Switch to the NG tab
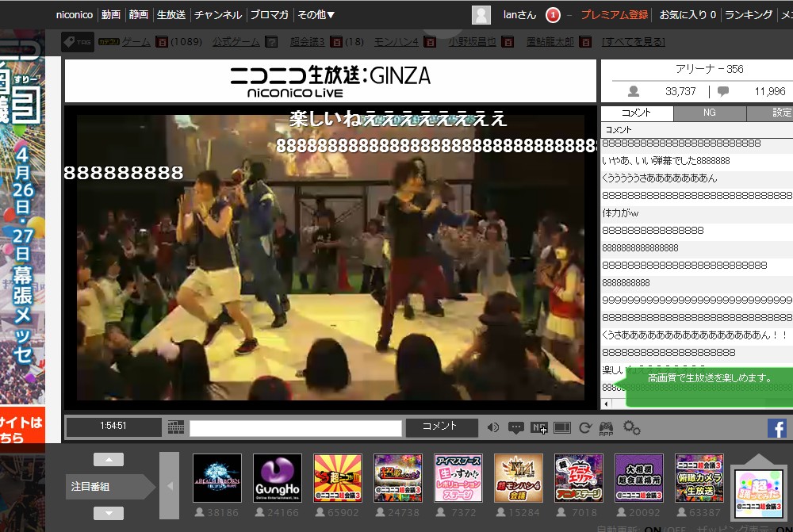 pyautogui.click(x=709, y=113)
